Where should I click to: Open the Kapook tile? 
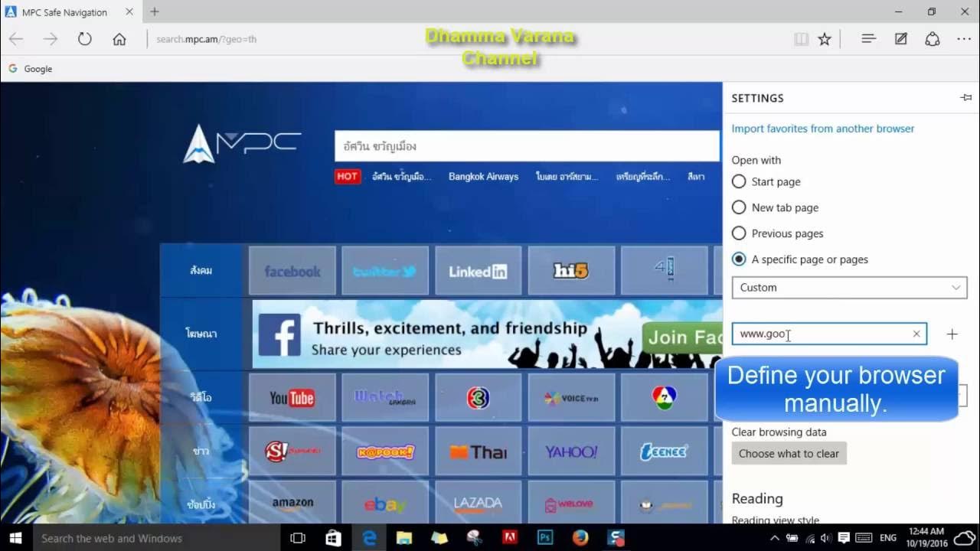tap(385, 452)
